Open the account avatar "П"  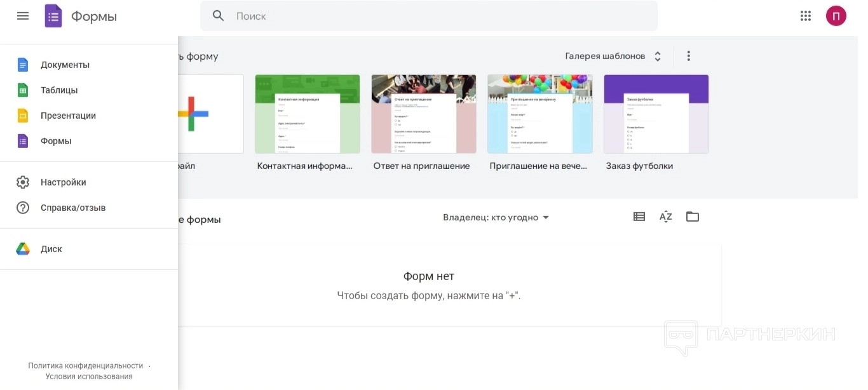[836, 16]
